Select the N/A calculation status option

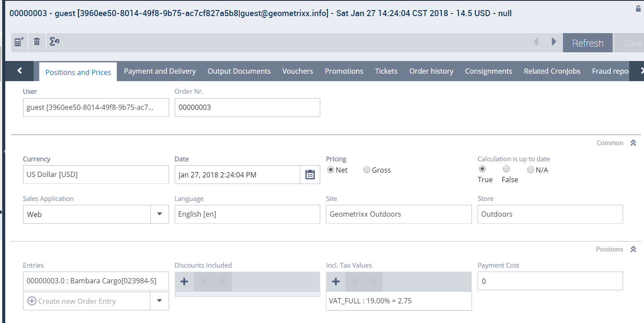coord(530,170)
